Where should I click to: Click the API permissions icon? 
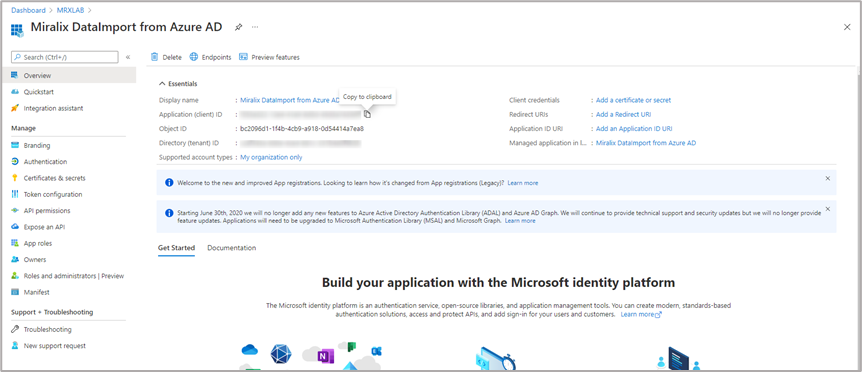pyautogui.click(x=15, y=210)
